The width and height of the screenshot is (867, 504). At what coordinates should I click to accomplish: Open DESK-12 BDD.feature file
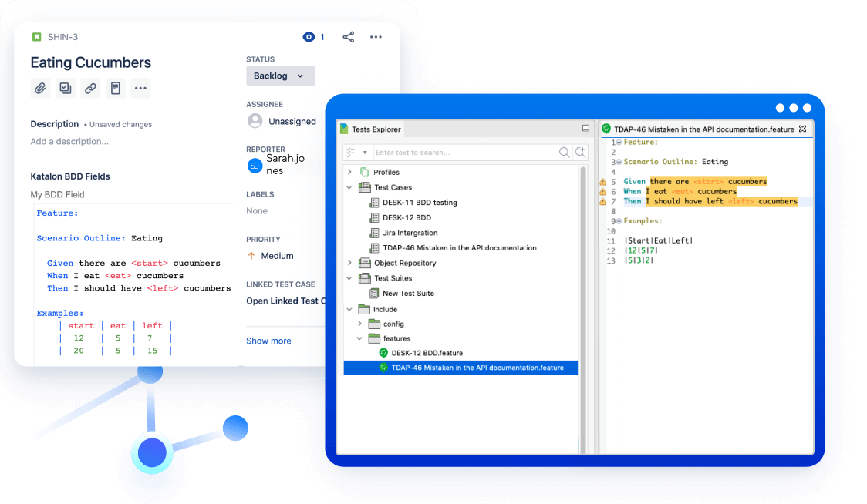coord(427,353)
